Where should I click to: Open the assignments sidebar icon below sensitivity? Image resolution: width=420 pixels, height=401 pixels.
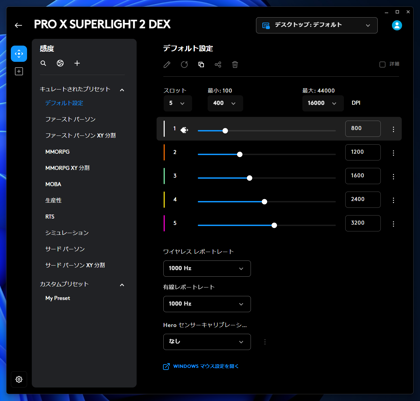click(19, 71)
